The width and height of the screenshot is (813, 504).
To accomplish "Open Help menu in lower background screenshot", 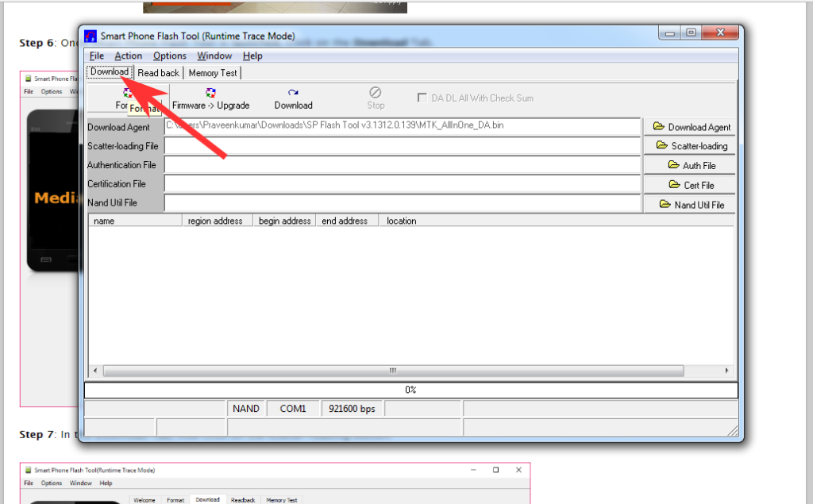I will click(106, 483).
